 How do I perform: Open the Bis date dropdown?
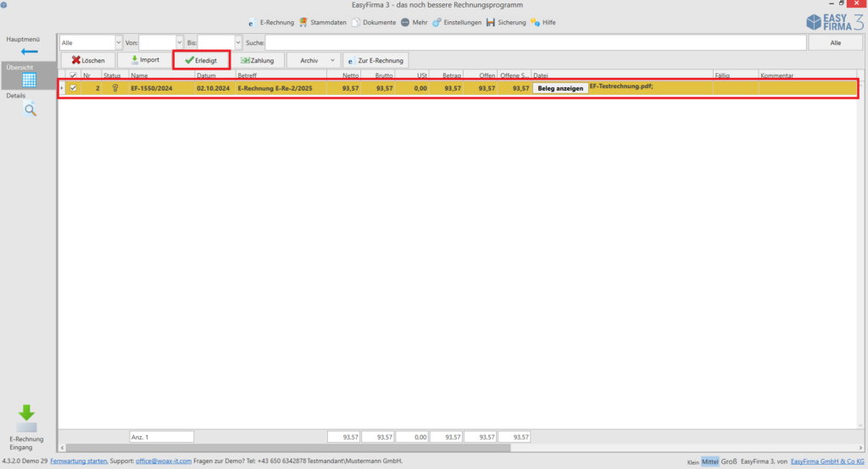coord(237,42)
